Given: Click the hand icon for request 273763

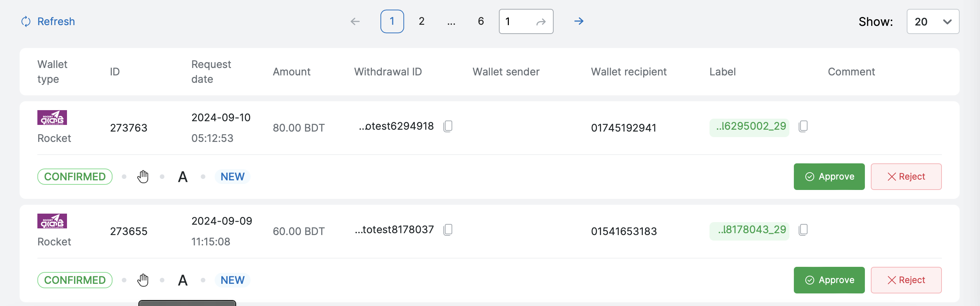Looking at the screenshot, I should tap(143, 177).
